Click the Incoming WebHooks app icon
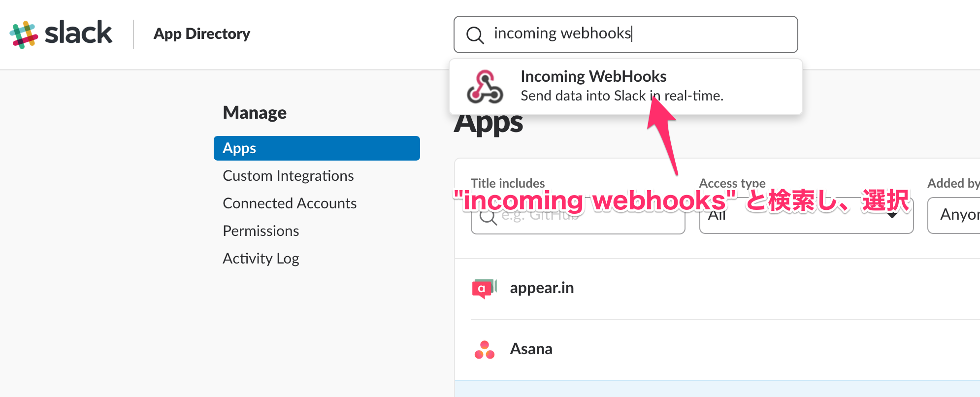980x397 pixels. click(485, 87)
